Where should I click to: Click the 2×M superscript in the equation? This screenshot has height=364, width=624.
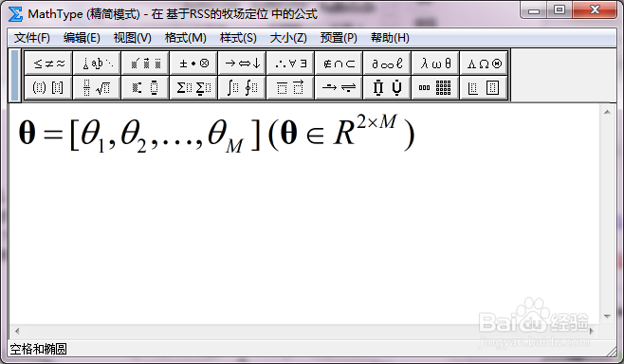point(376,121)
